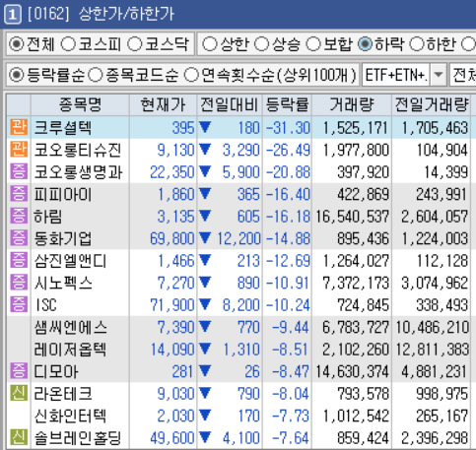
Task: Click the 전일대비 column header
Action: (230, 105)
